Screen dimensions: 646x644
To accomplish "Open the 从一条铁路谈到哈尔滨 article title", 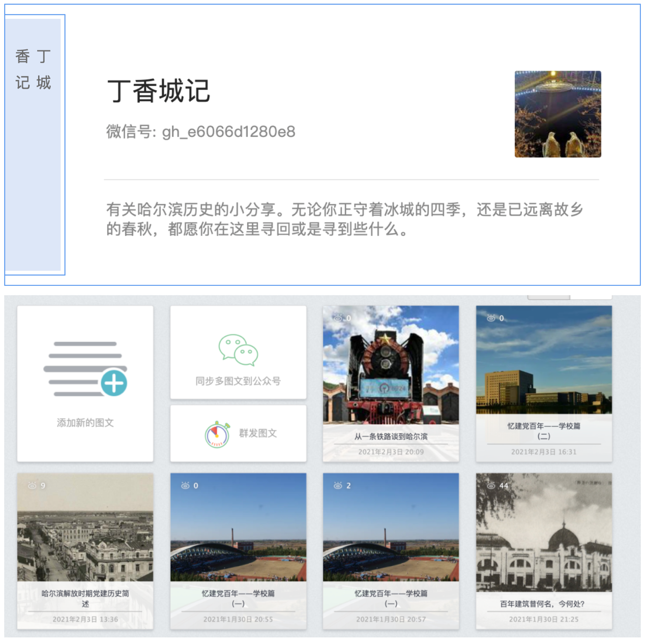I will coord(391,436).
